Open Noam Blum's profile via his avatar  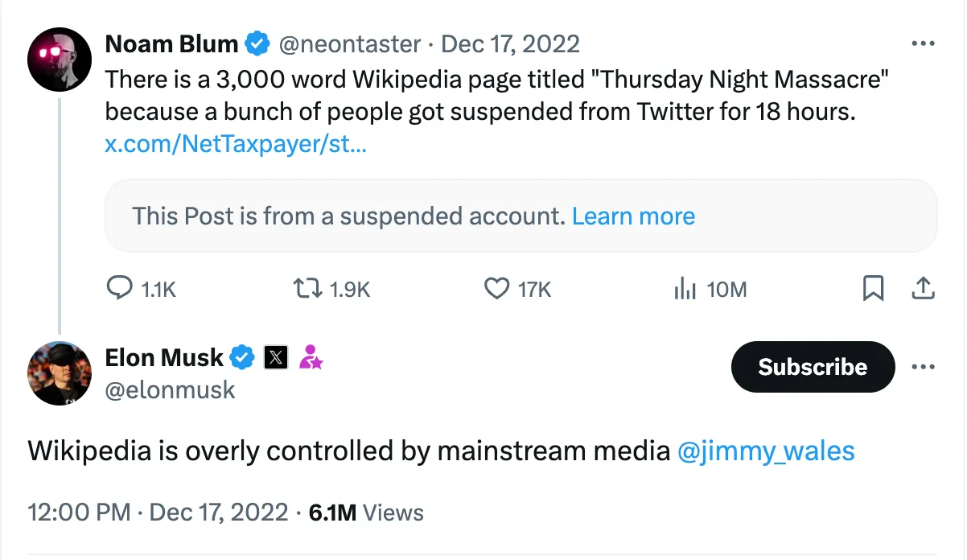coord(59,58)
